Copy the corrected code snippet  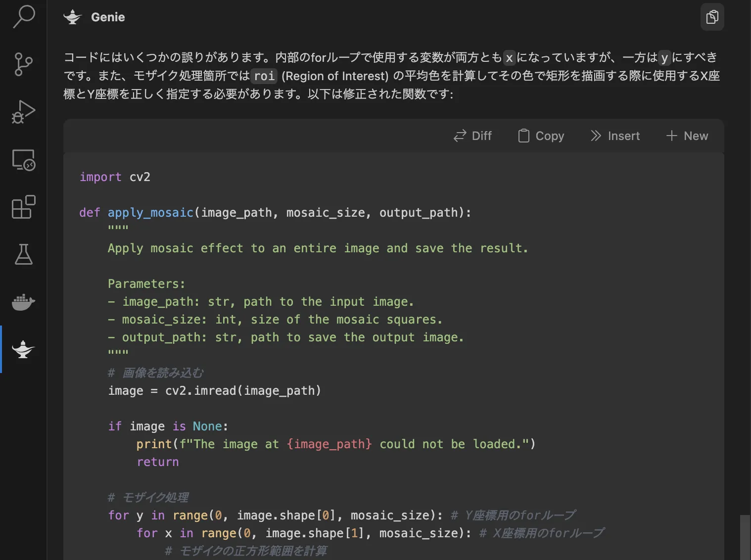tap(541, 136)
